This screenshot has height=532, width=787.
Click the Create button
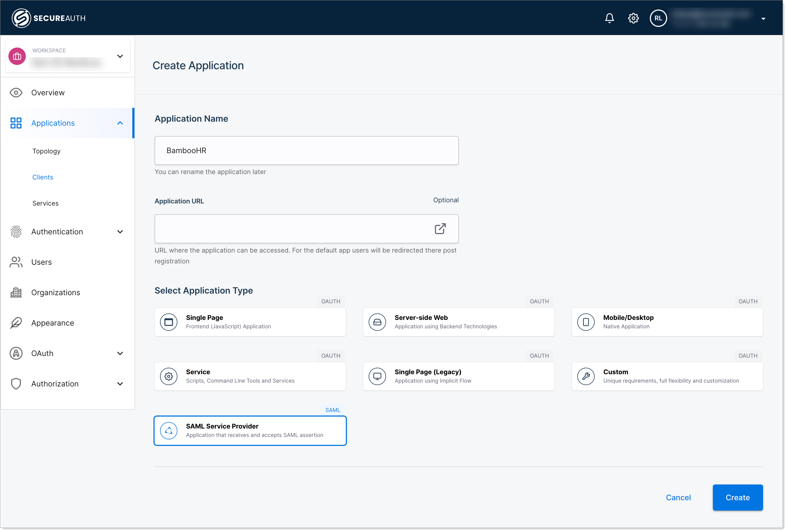(x=737, y=497)
